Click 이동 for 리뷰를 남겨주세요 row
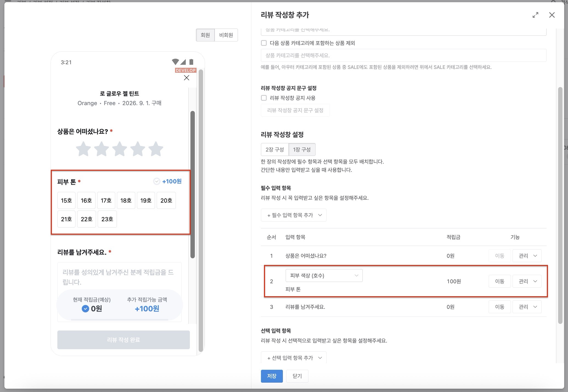 500,307
